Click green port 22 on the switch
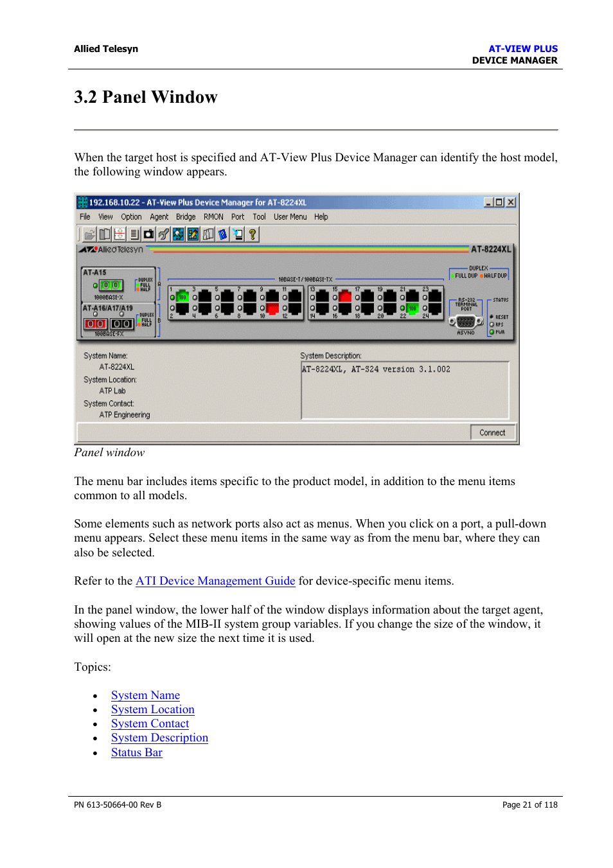The height and width of the screenshot is (868, 613). (x=413, y=309)
